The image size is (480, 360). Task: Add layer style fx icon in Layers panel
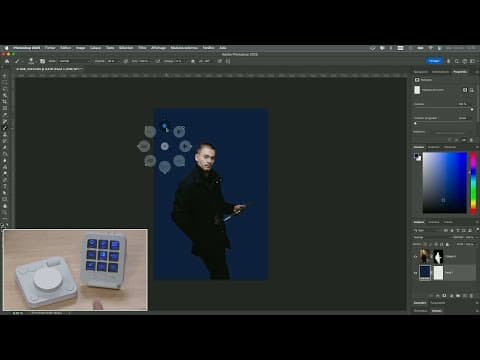(438, 296)
